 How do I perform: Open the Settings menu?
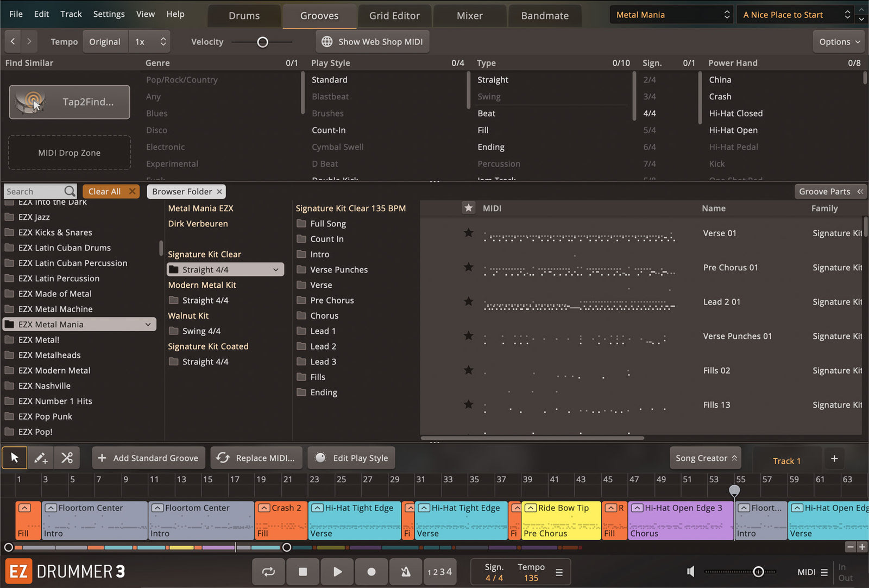tap(109, 14)
